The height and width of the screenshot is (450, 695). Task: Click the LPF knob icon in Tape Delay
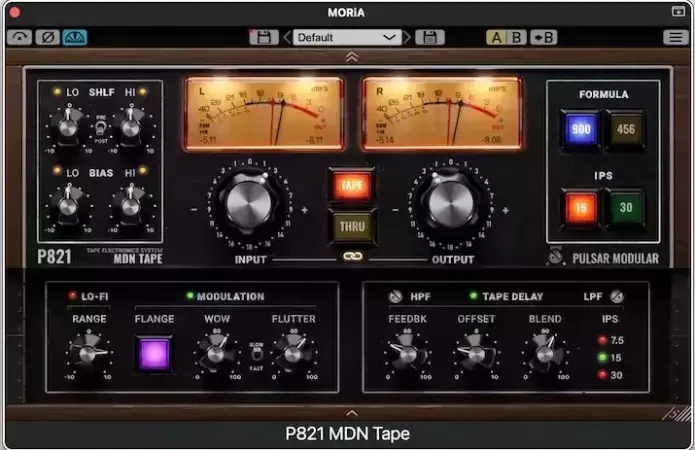617,296
